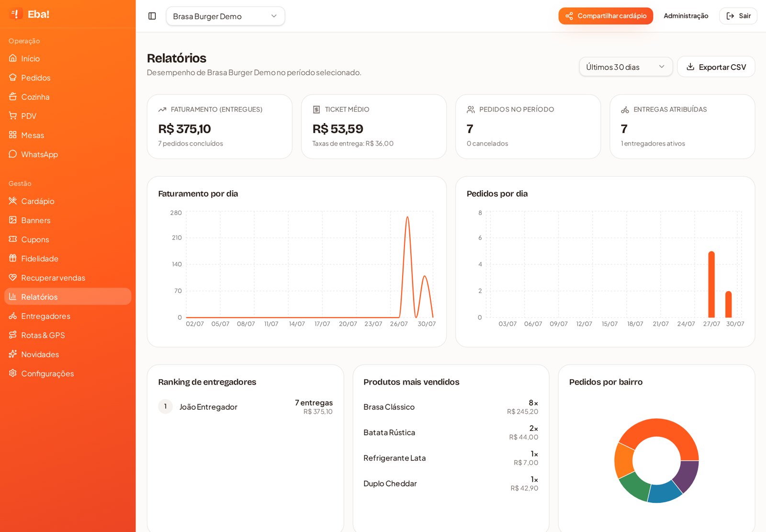The image size is (766, 532).
Task: Click the Cupons ticket icon
Action: (x=13, y=239)
